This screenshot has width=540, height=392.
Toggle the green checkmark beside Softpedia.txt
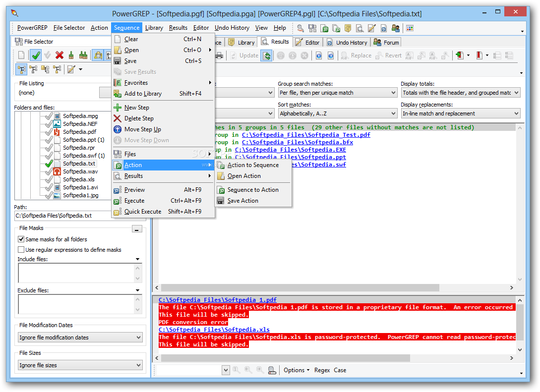[x=49, y=164]
